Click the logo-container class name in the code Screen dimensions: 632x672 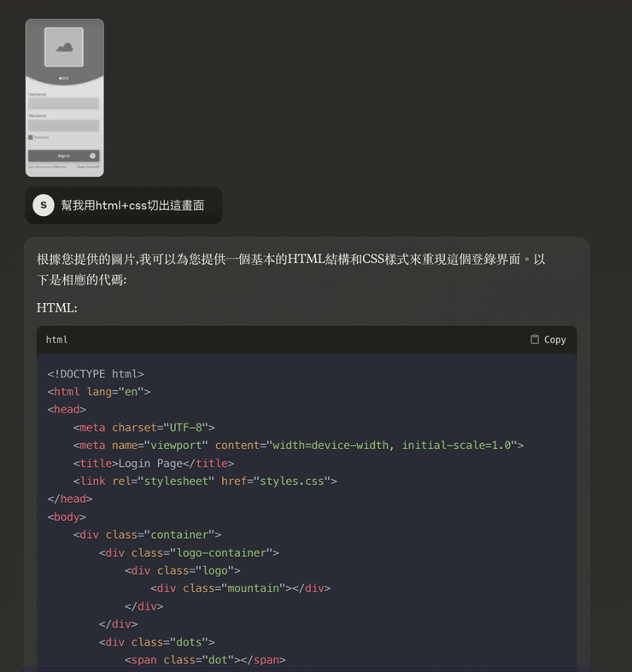click(x=222, y=552)
